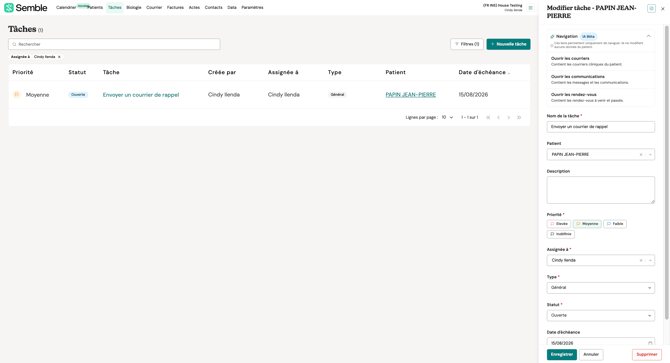Click the sort arrow on Date d'échéance
The image size is (670, 363).
pos(509,73)
